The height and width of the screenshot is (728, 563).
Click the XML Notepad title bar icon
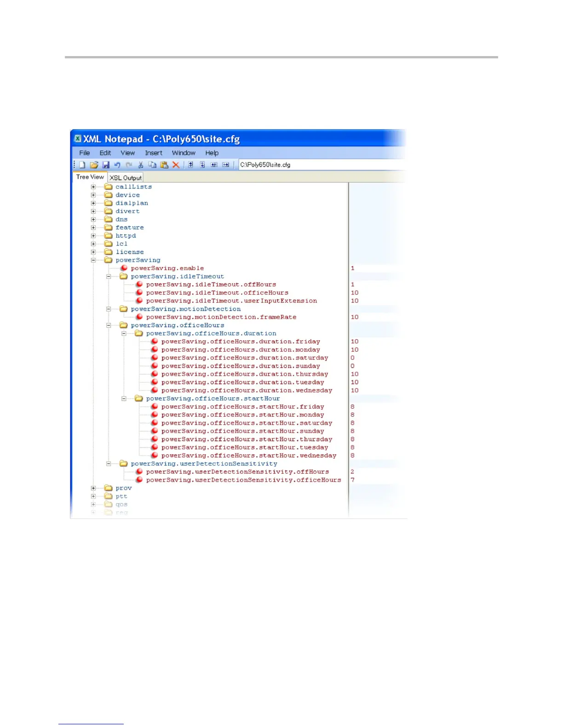click(78, 138)
